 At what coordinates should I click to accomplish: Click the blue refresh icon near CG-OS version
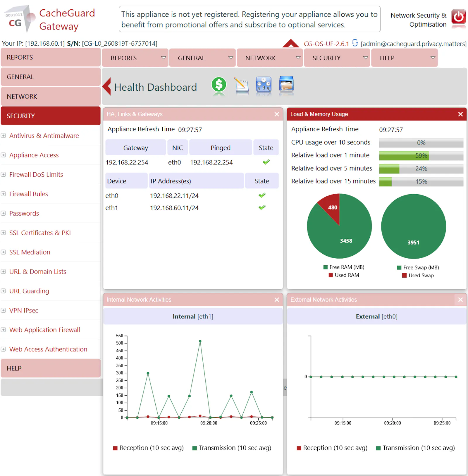pos(355,43)
